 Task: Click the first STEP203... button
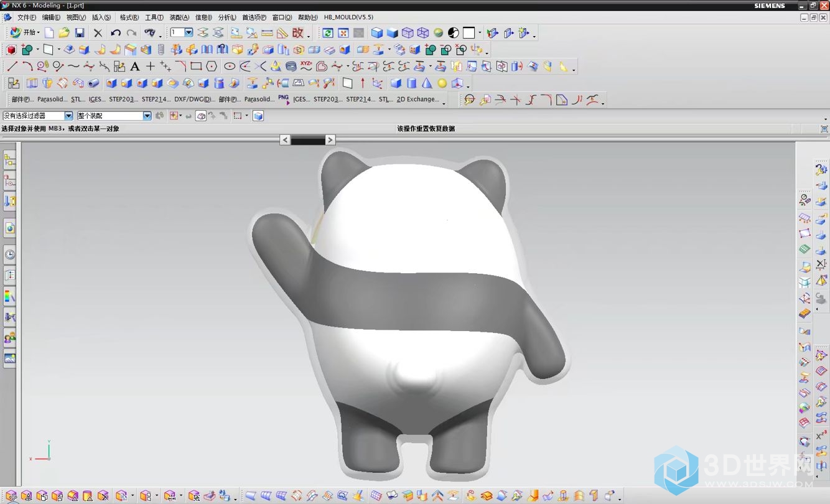(123, 99)
